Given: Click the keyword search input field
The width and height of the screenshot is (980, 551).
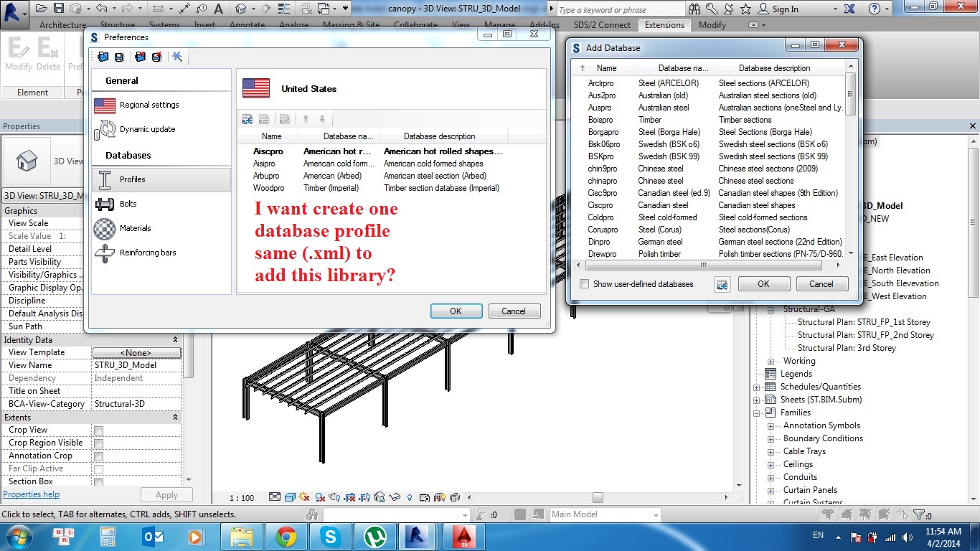Looking at the screenshot, I should (x=621, y=9).
